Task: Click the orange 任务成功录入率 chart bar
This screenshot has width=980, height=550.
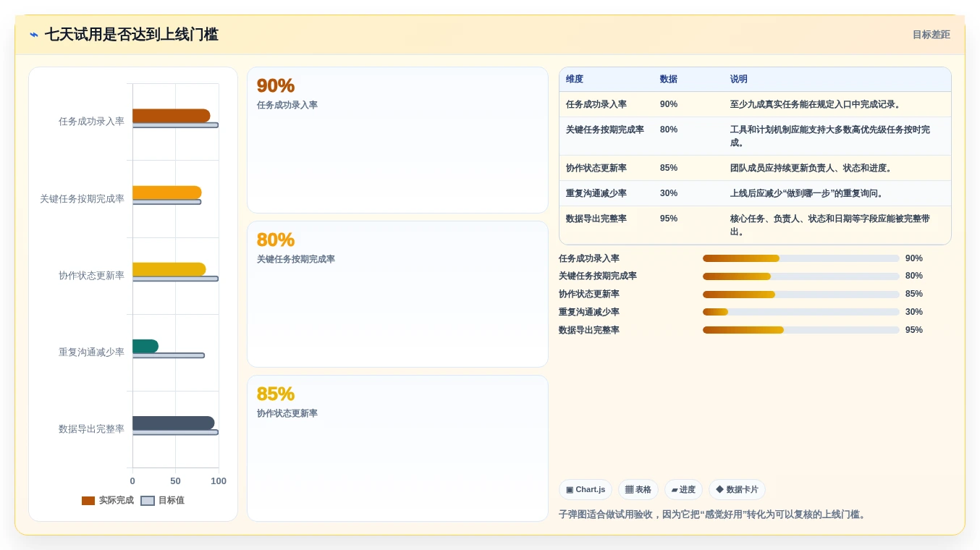Action: click(x=172, y=116)
